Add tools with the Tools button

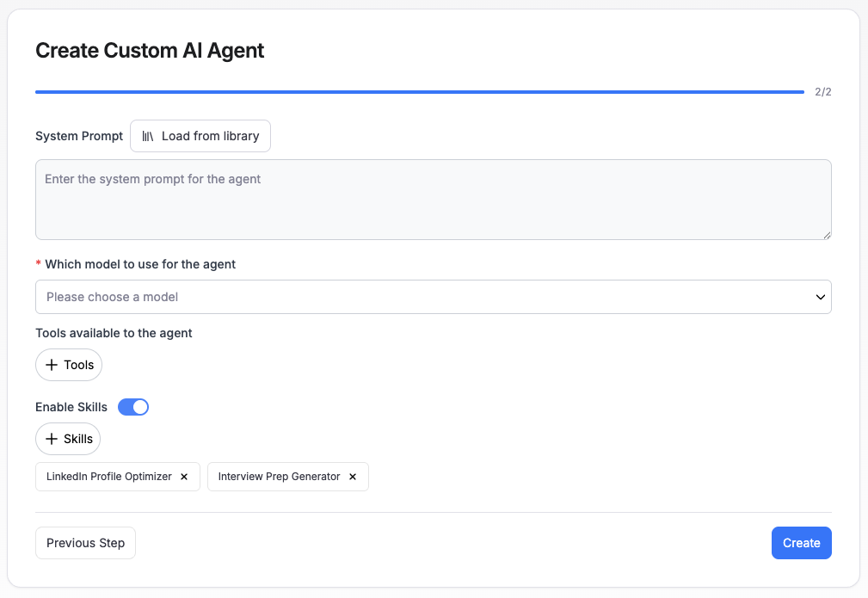point(68,364)
